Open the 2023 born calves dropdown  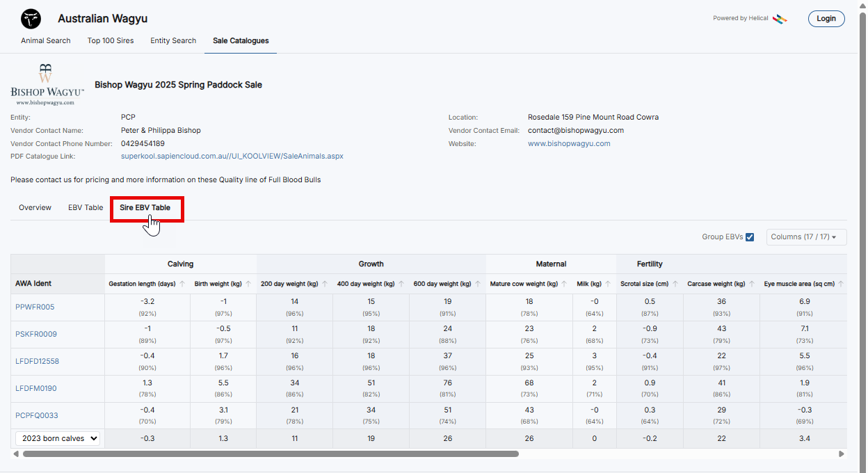58,439
